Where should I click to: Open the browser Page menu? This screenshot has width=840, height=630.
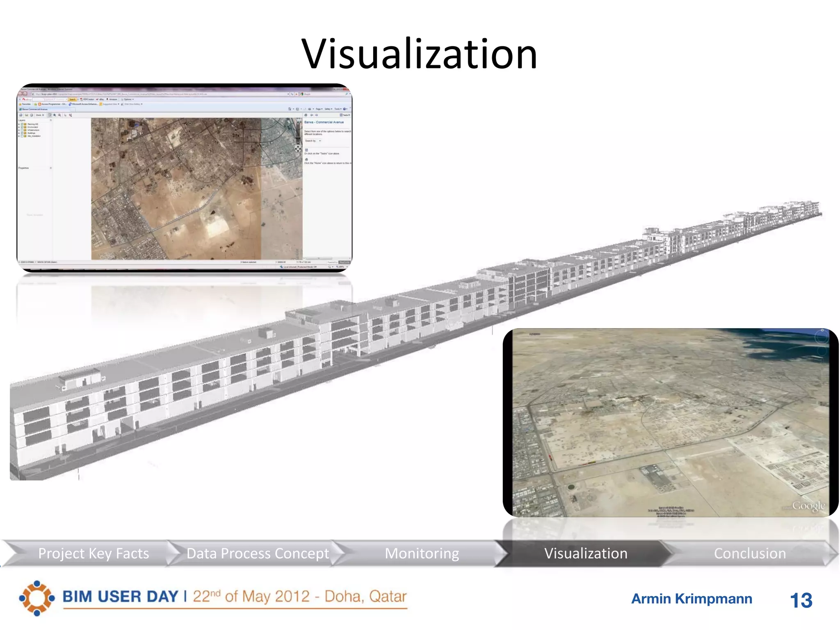point(319,109)
